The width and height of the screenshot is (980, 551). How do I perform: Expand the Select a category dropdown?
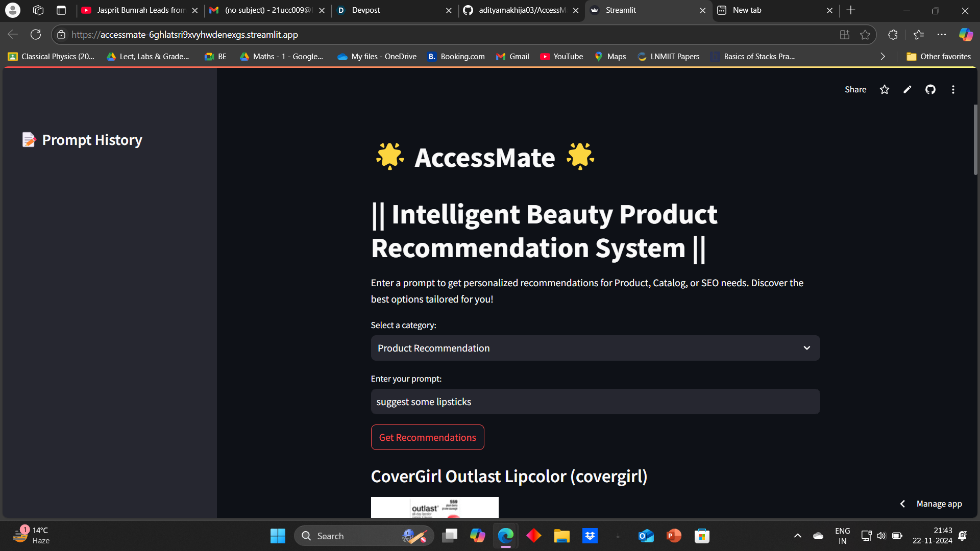(595, 348)
